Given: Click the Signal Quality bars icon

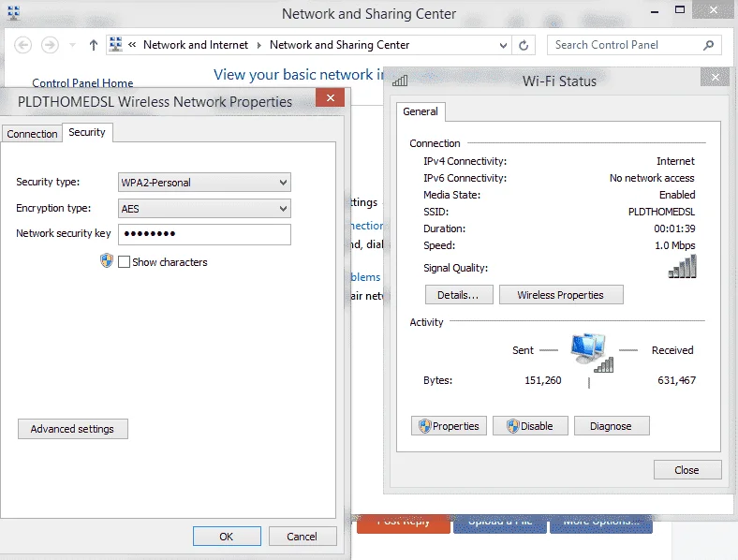Looking at the screenshot, I should (x=682, y=266).
